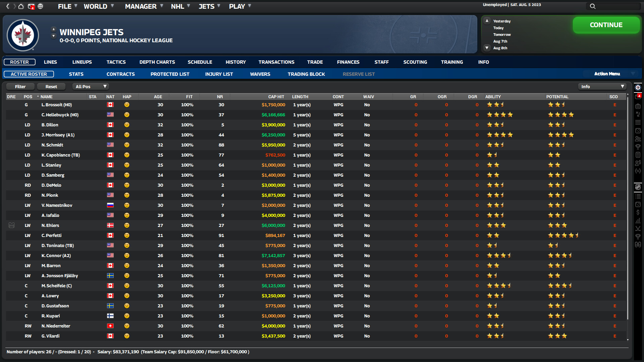The height and width of the screenshot is (362, 644).
Task: Click the dollar sign finances icon in sidebar
Action: coord(638,212)
